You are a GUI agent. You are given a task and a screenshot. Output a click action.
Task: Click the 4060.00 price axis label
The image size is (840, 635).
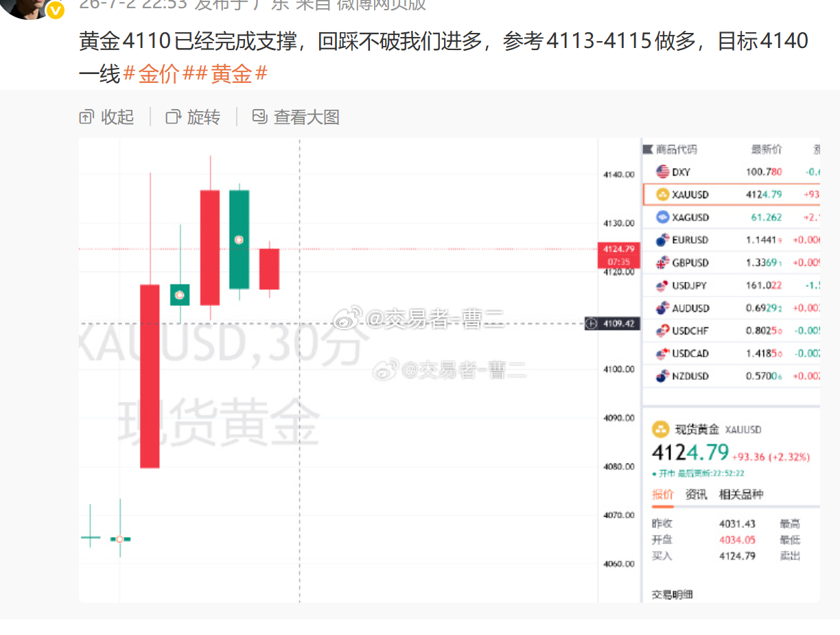point(618,564)
